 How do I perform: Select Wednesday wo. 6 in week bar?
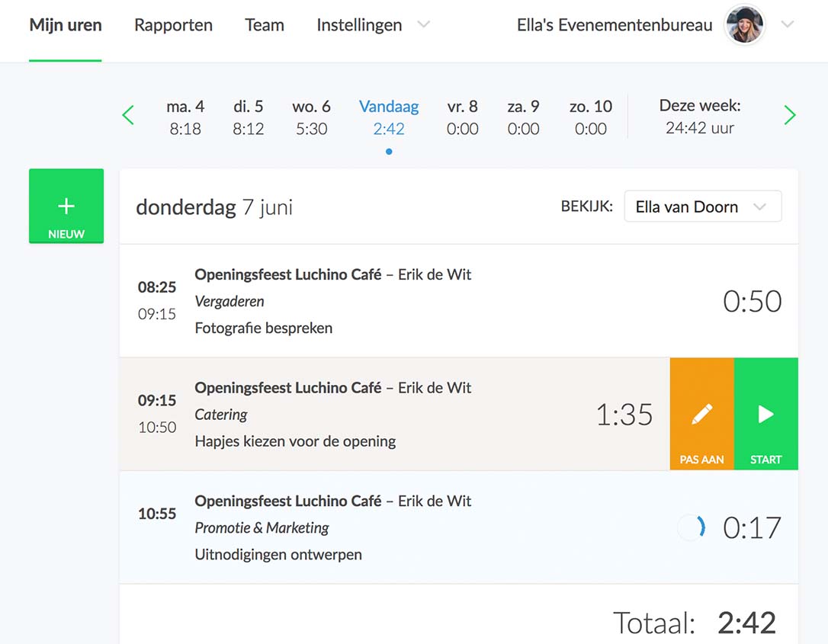click(311, 117)
